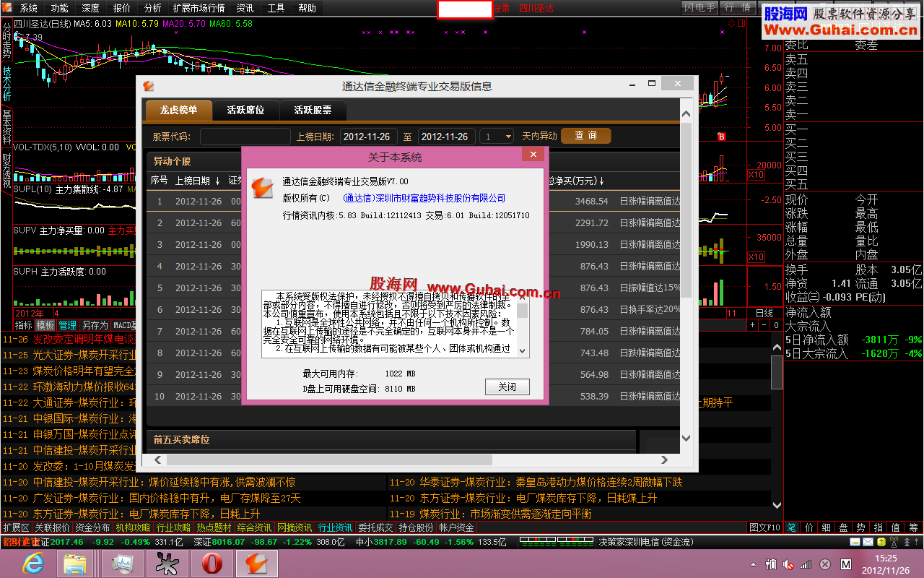Open the 扩展市场行情 menu
The image size is (924, 578).
point(199,8)
